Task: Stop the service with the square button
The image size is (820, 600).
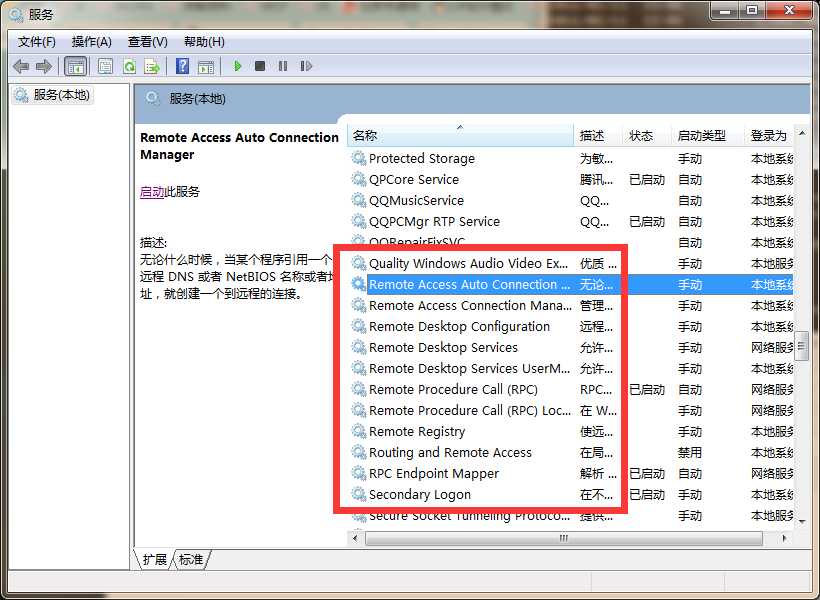Action: (x=259, y=66)
